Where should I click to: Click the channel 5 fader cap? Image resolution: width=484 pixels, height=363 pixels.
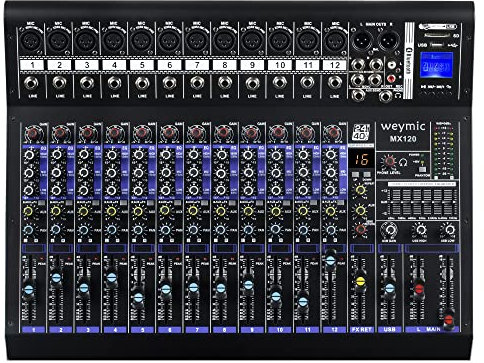[138, 297]
